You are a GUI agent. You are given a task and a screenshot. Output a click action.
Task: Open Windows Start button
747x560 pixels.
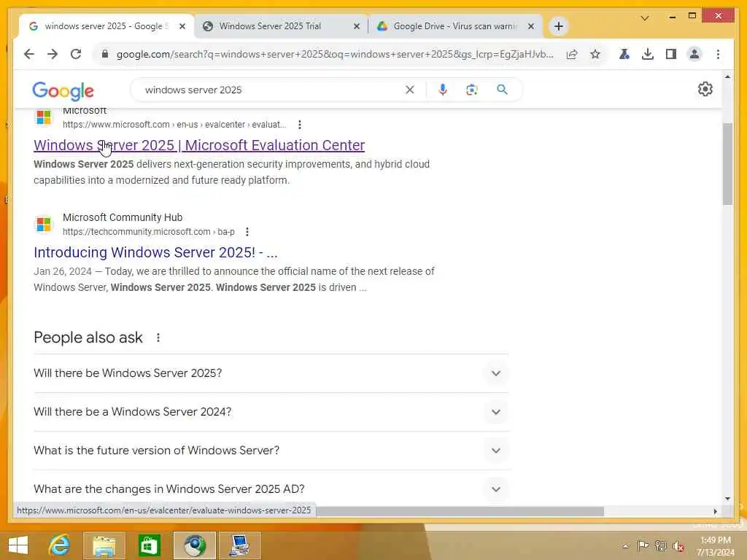(18, 545)
